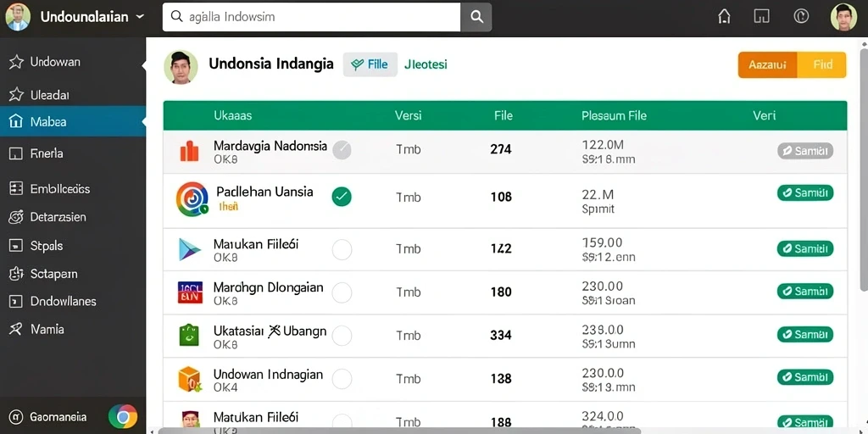Click the green bag icon of Ukatasiaı Ubangn
Viewport: 868px width, 434px height.
[x=189, y=336]
